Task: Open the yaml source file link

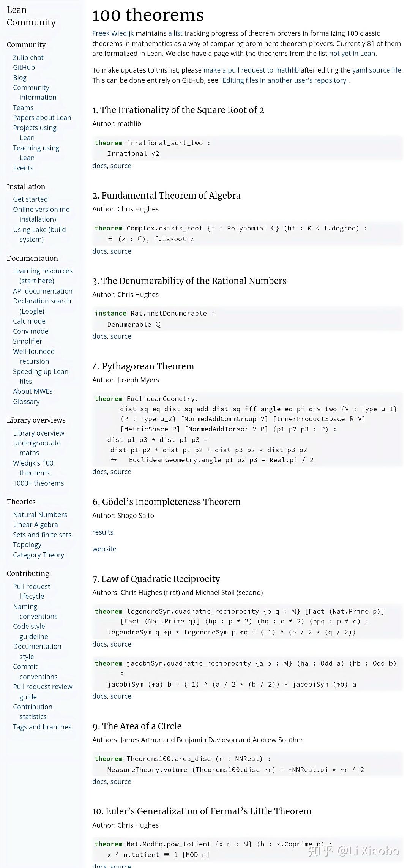Action: point(377,70)
